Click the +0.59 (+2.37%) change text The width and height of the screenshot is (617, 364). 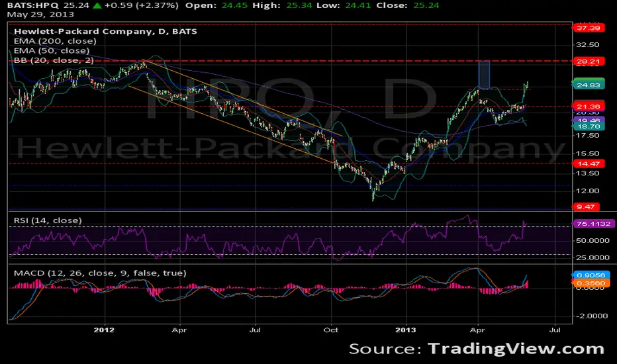click(x=141, y=5)
